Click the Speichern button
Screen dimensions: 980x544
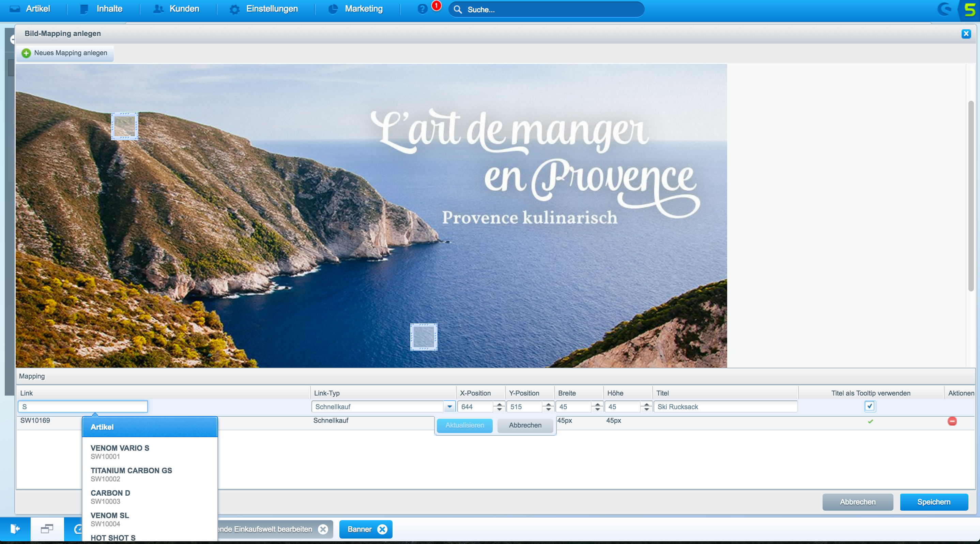(x=934, y=502)
